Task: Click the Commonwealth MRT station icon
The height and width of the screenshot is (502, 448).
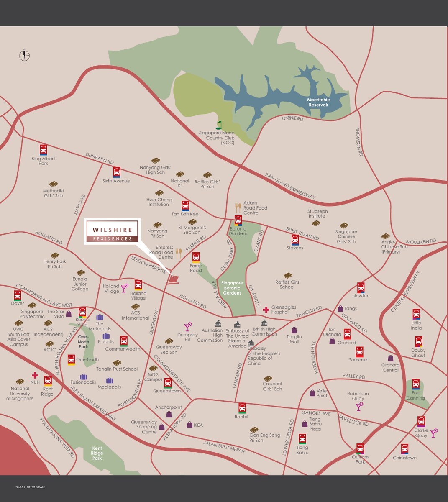Action: click(124, 341)
